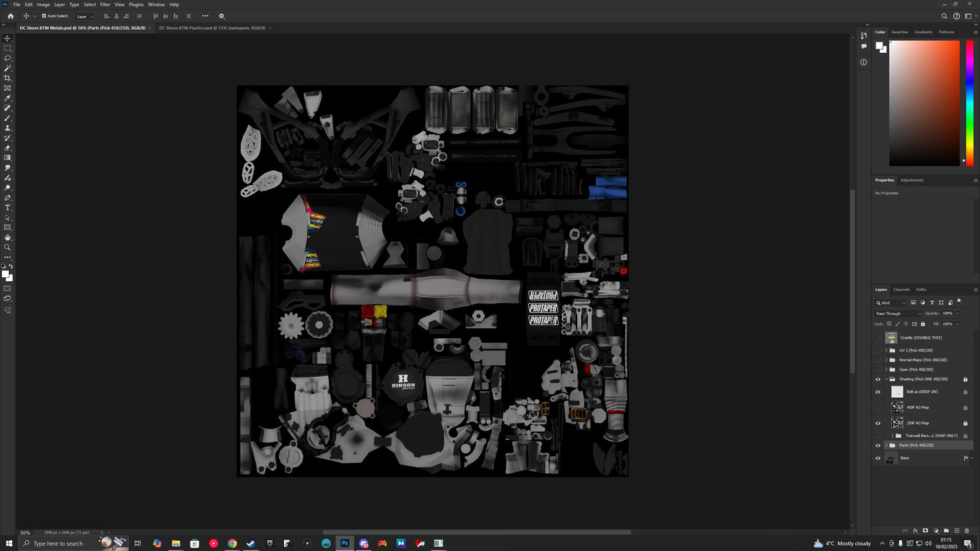Select the Lasso tool
Screen dimensions: 980x551
pyautogui.click(x=7, y=58)
